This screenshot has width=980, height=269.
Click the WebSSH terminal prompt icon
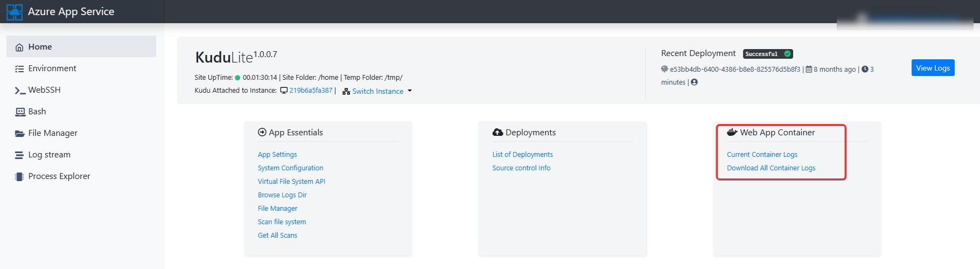point(20,91)
